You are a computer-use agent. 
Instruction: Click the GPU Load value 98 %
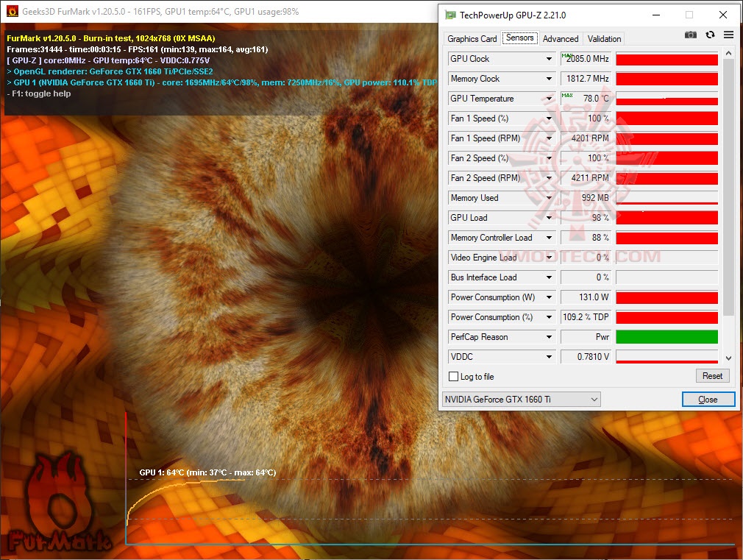tap(586, 218)
